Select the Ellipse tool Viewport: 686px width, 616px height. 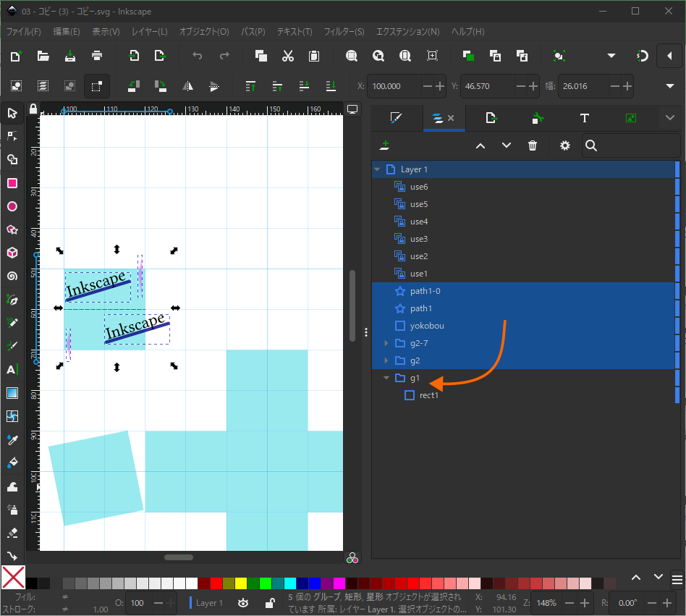coord(12,206)
